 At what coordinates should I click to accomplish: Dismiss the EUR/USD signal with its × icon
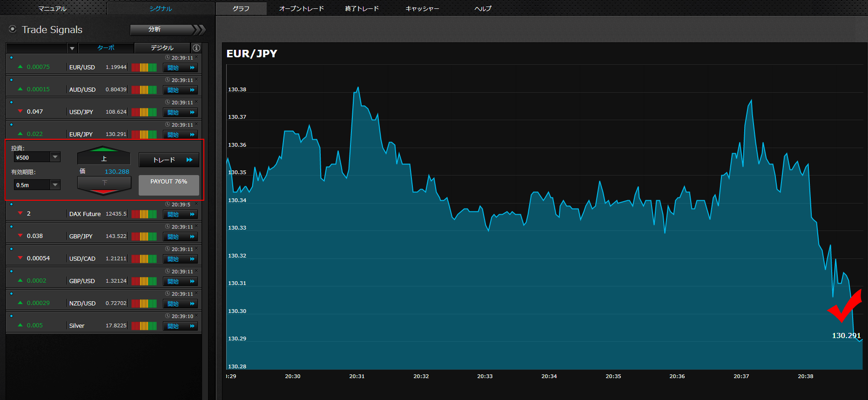[196, 57]
